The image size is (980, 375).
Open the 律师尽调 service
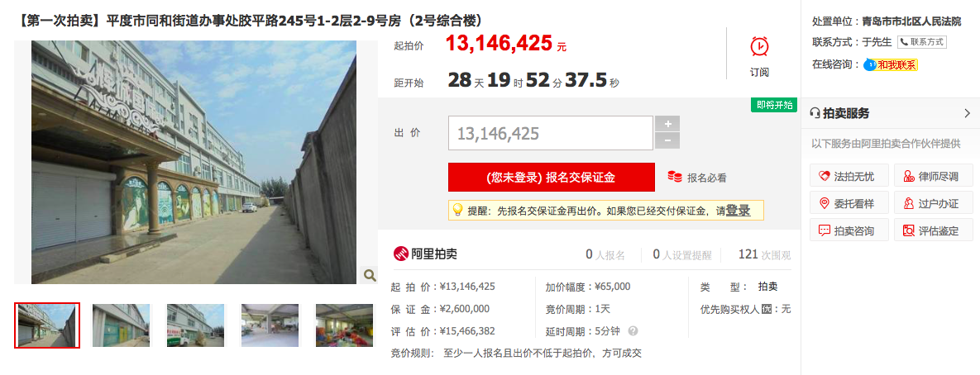tap(933, 177)
